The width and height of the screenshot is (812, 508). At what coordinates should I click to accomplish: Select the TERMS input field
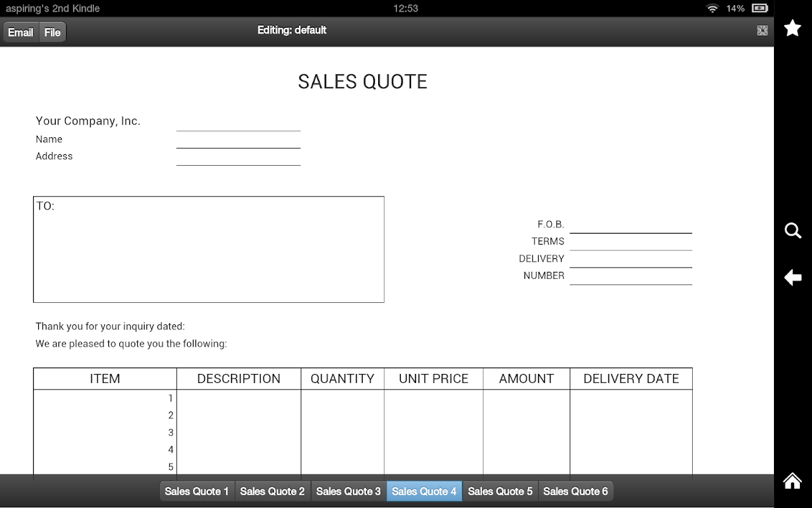click(x=631, y=242)
